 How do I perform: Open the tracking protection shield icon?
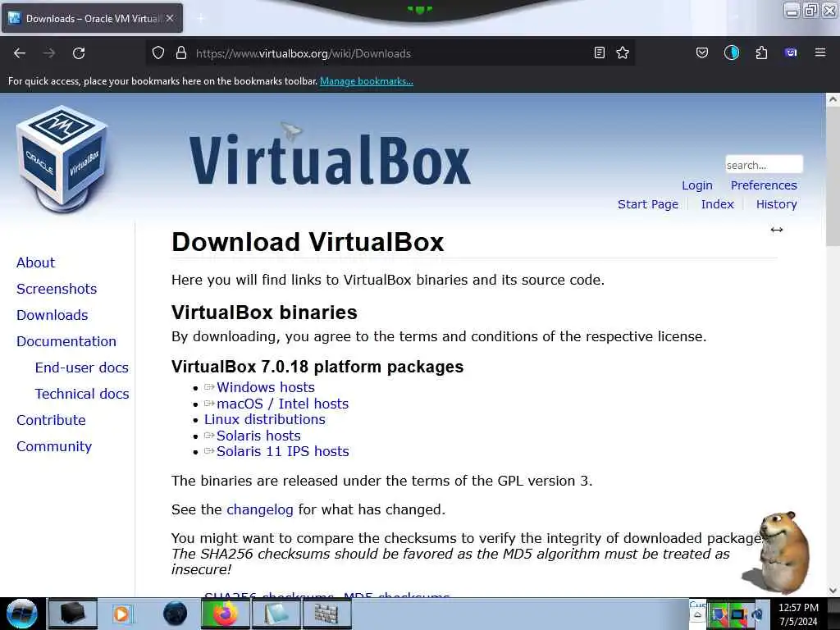[x=158, y=52]
